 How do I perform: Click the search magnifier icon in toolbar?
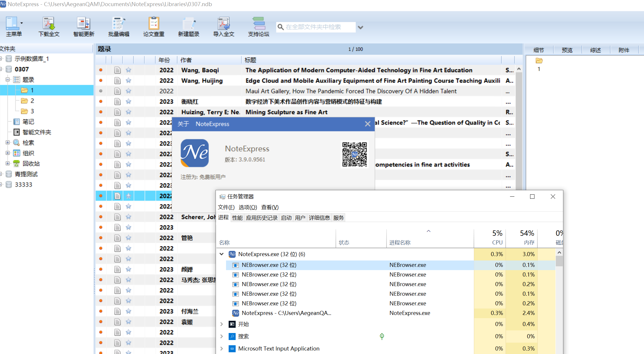point(280,27)
